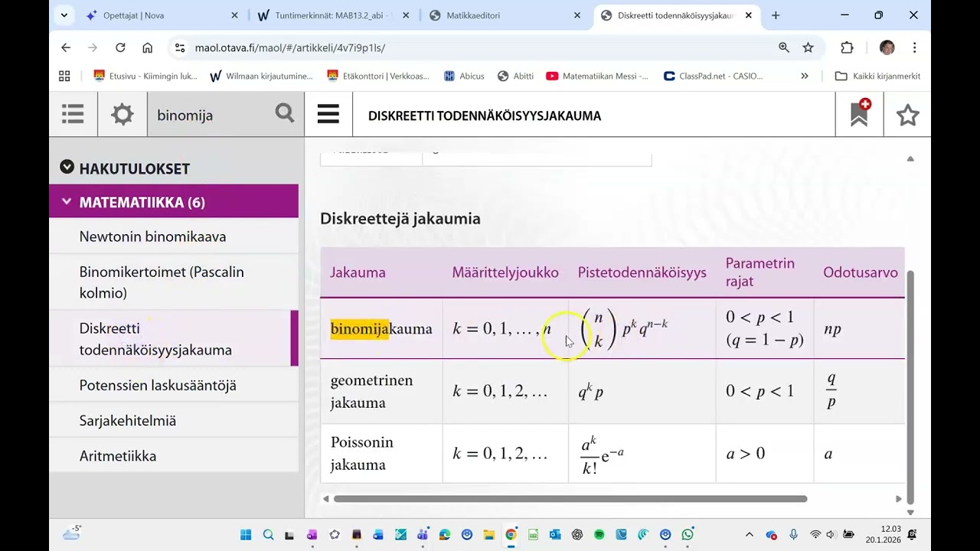Viewport: 980px width, 551px height.
Task: Open a new browser tab
Action: pos(776,15)
